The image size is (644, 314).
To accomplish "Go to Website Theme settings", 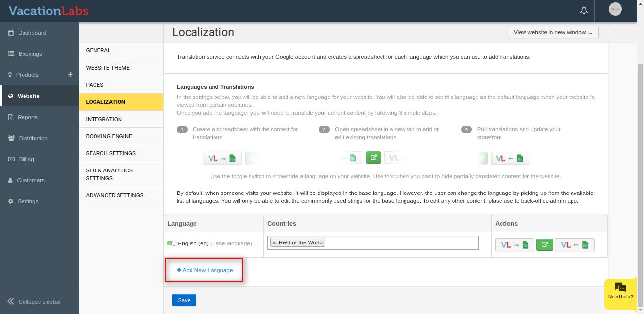I will (108, 68).
